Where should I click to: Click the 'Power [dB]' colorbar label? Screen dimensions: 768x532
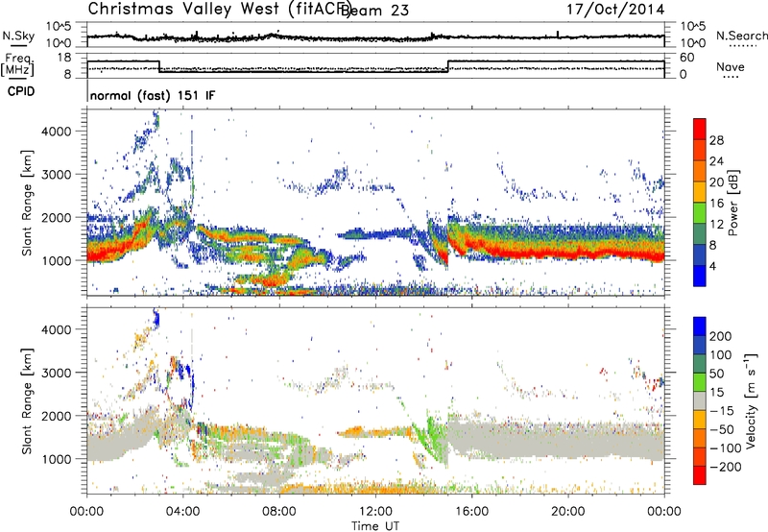click(x=733, y=203)
